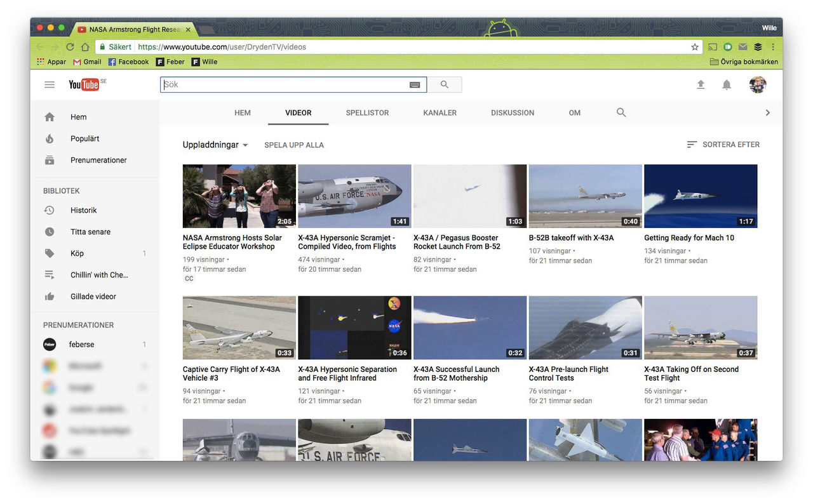Open the SORTERA EFTER sorting options
The image size is (813, 504).
point(723,144)
